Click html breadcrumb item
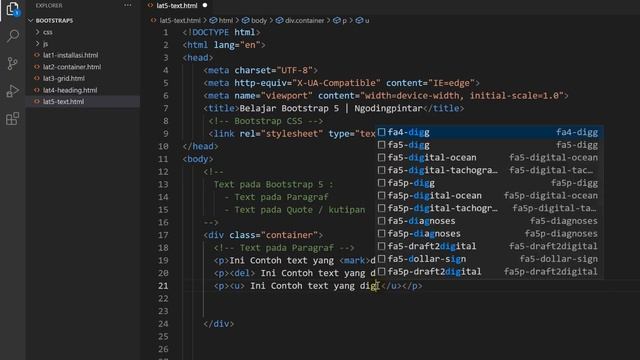Image resolution: width=640 pixels, height=360 pixels. 226,20
